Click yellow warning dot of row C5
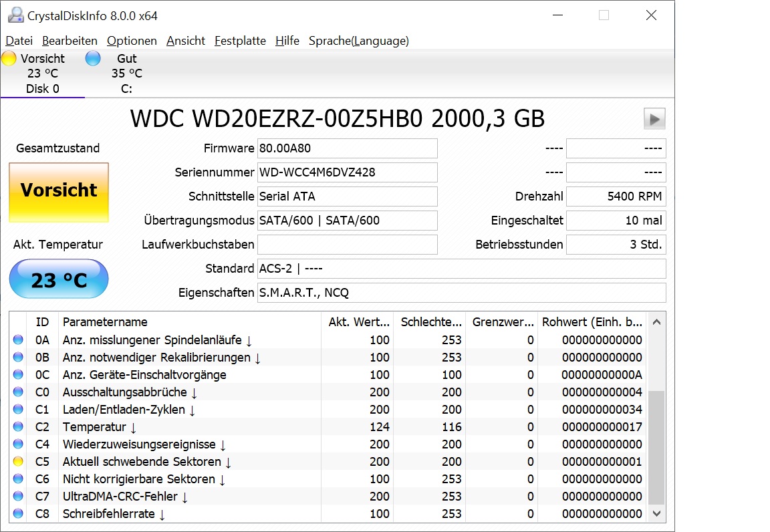This screenshot has height=532, width=770. click(x=18, y=461)
